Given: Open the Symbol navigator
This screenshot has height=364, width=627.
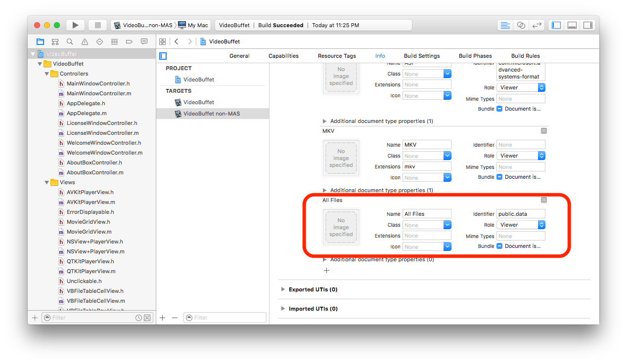Looking at the screenshot, I should click(55, 41).
